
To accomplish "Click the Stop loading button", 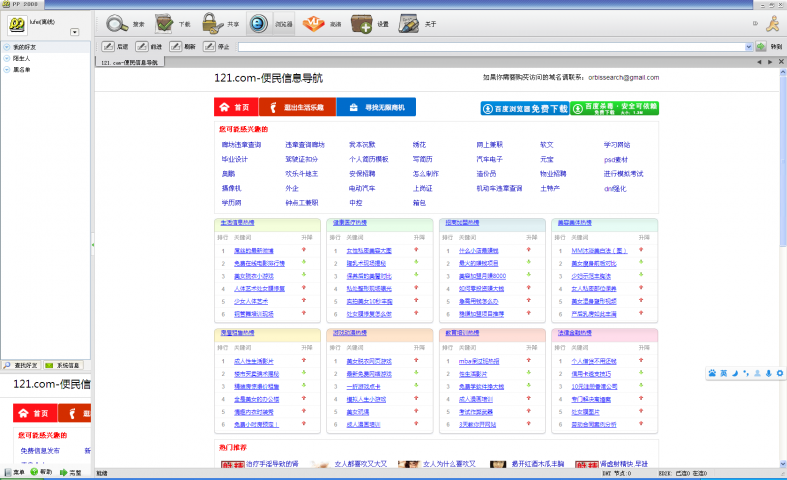I will point(216,46).
